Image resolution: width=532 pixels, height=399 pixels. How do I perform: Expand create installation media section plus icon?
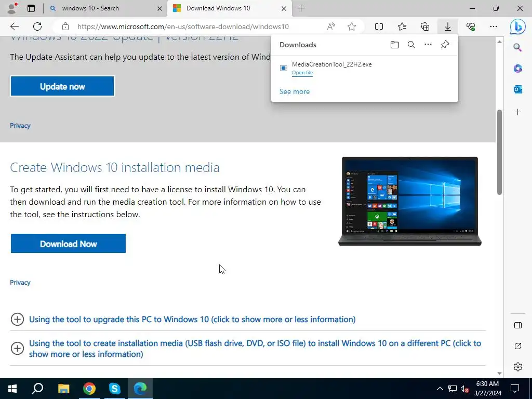point(17,349)
